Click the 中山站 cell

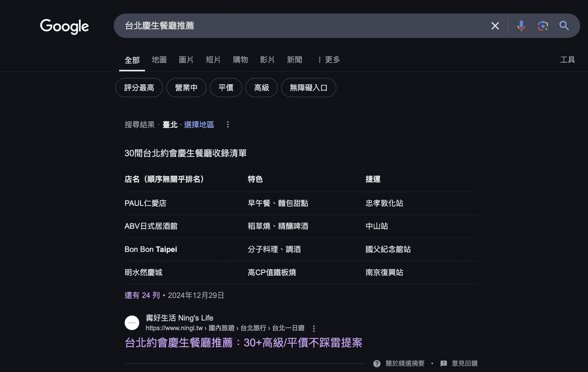(377, 226)
